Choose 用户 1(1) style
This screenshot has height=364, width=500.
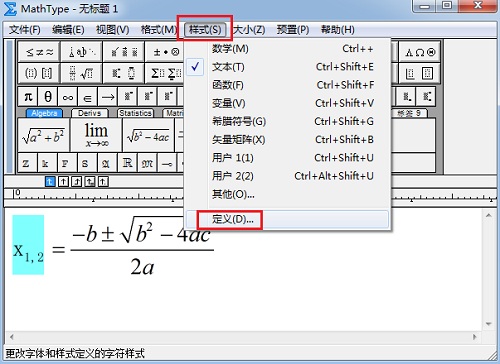(x=287, y=158)
